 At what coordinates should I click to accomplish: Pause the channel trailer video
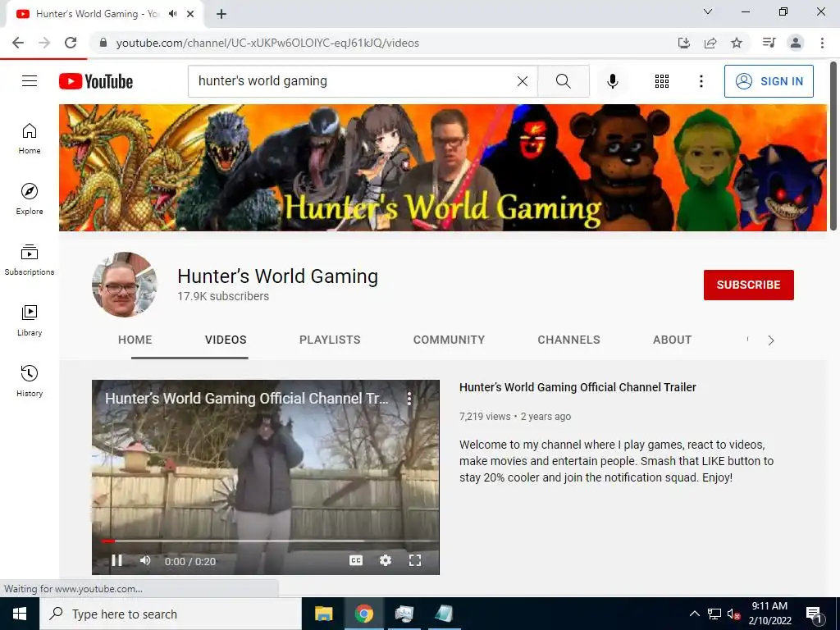click(116, 560)
